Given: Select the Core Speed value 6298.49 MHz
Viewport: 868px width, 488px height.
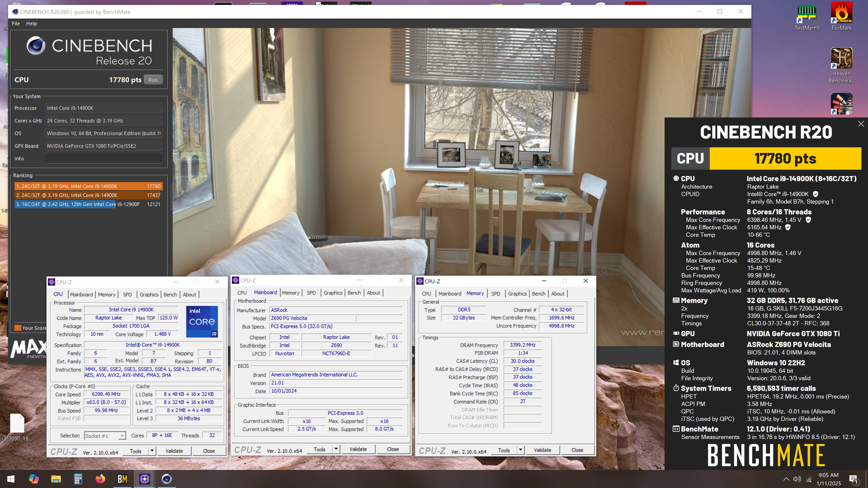Looking at the screenshot, I should [x=106, y=394].
